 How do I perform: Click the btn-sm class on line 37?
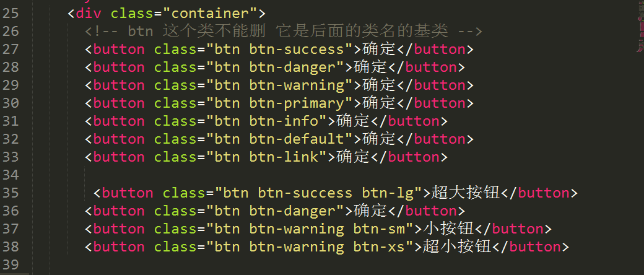pos(379,229)
